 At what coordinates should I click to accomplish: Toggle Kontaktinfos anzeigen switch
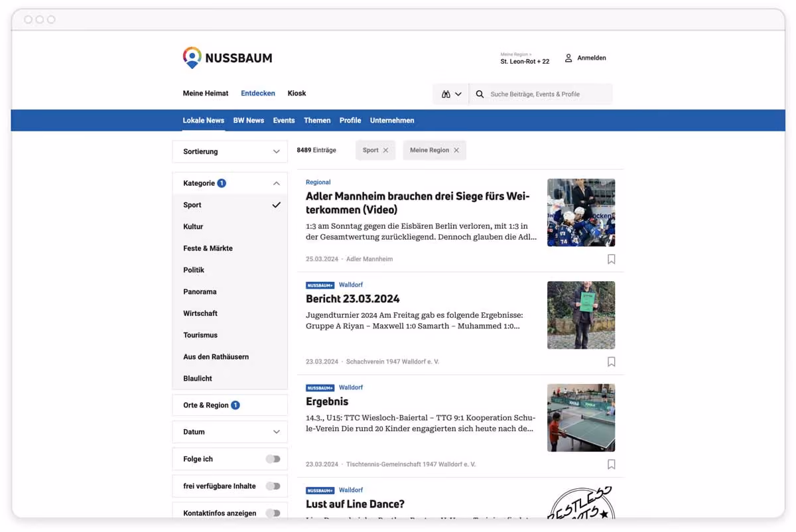click(273, 513)
